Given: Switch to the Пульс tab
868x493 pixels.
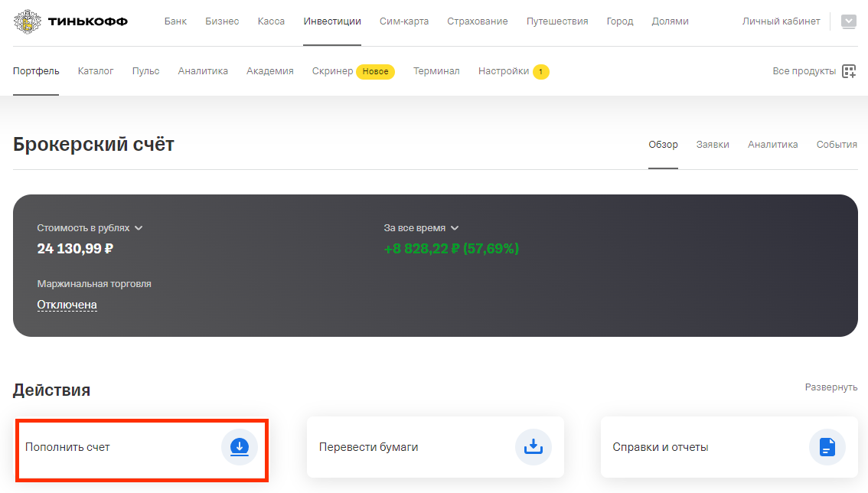Looking at the screenshot, I should (x=145, y=71).
